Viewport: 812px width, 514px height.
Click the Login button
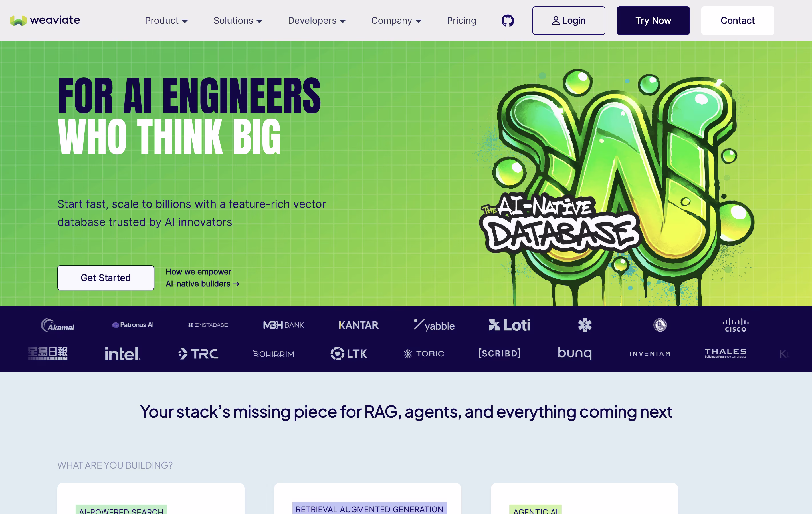point(569,21)
